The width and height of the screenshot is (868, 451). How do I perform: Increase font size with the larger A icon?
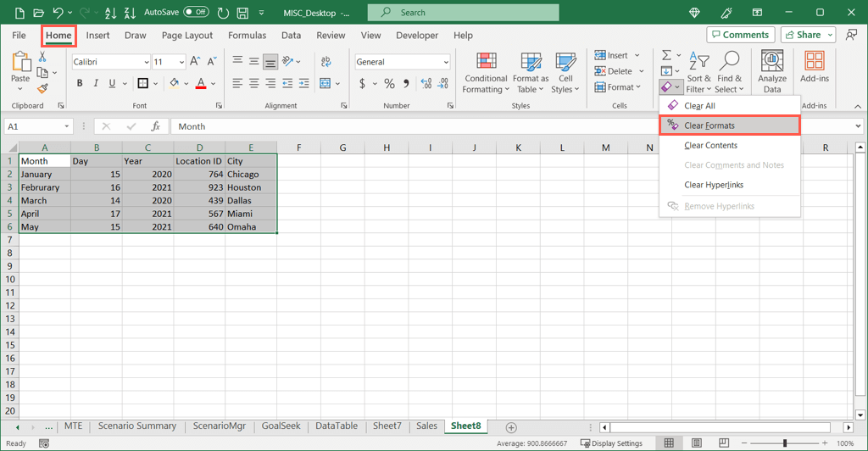point(195,61)
